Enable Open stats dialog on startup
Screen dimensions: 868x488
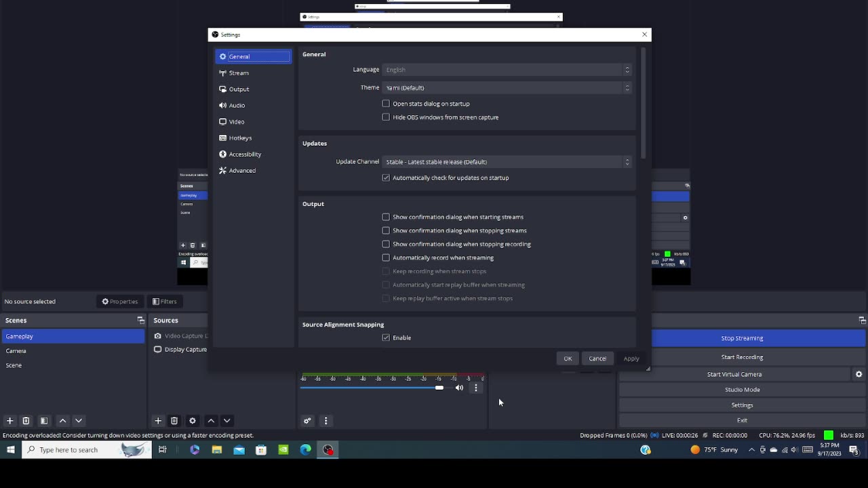point(386,104)
